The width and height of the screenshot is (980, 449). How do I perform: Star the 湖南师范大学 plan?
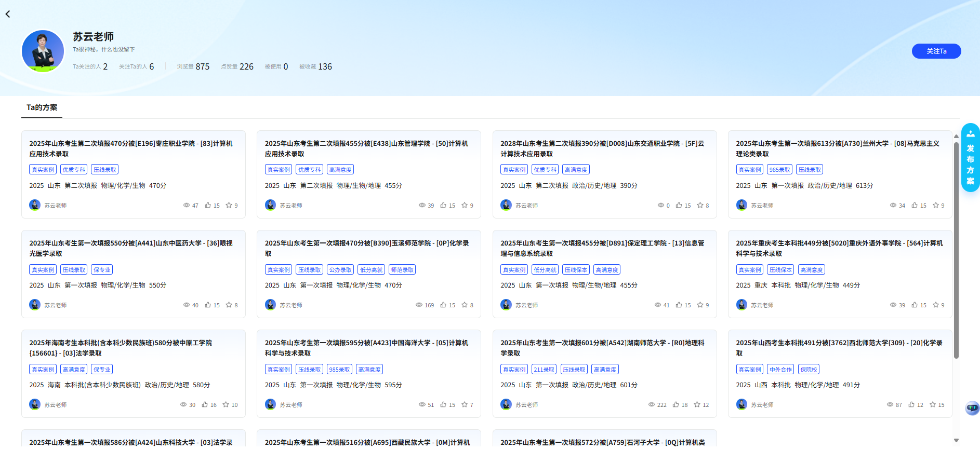697,404
